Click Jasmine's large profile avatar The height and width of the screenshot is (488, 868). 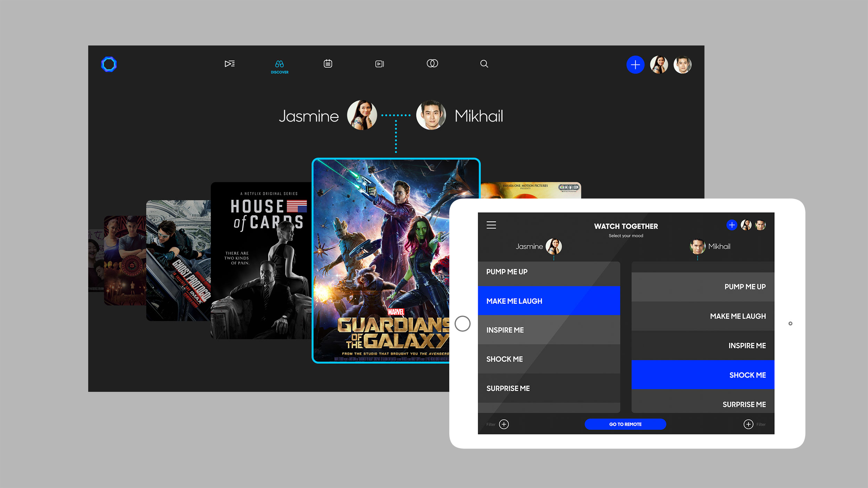pos(362,115)
